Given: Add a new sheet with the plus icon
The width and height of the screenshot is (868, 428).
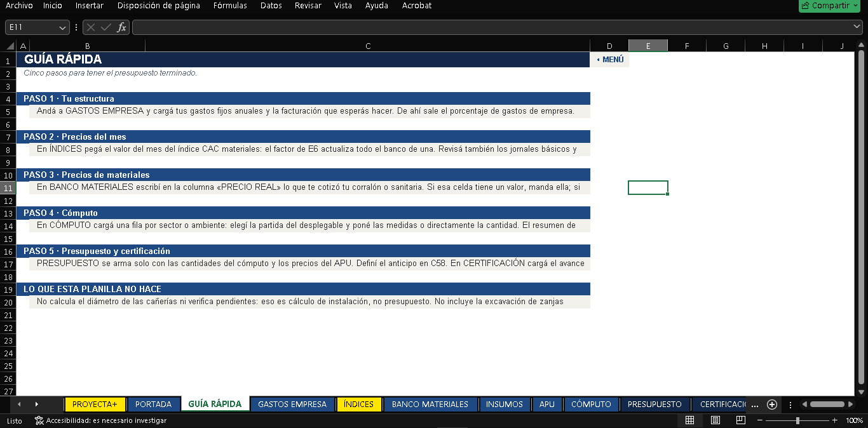Looking at the screenshot, I should click(x=772, y=405).
